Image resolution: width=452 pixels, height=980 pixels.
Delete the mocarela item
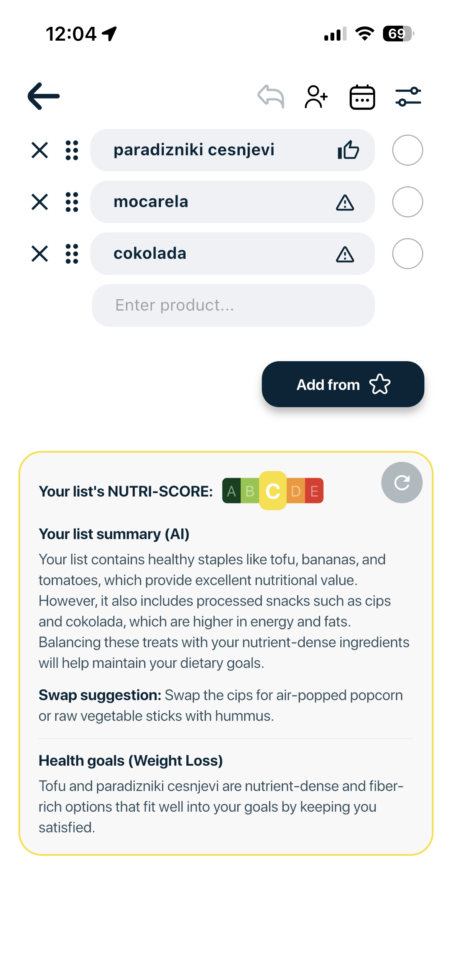tap(39, 202)
